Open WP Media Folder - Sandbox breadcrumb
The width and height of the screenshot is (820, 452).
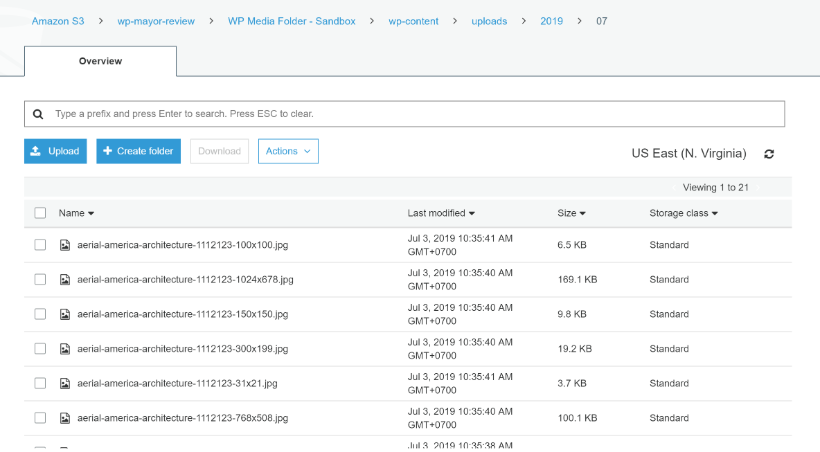click(x=291, y=21)
